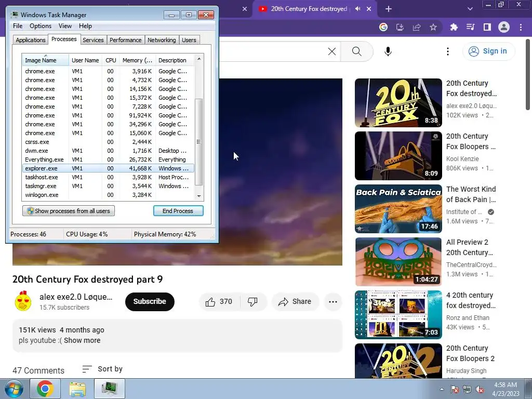Open YouTube settings three-dot menu near Sign in

click(448, 51)
